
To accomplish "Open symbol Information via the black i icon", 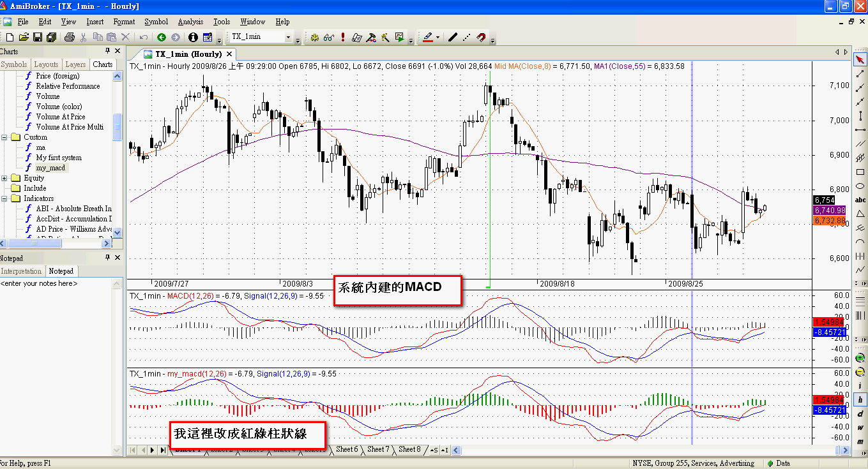I will pyautogui.click(x=193, y=37).
